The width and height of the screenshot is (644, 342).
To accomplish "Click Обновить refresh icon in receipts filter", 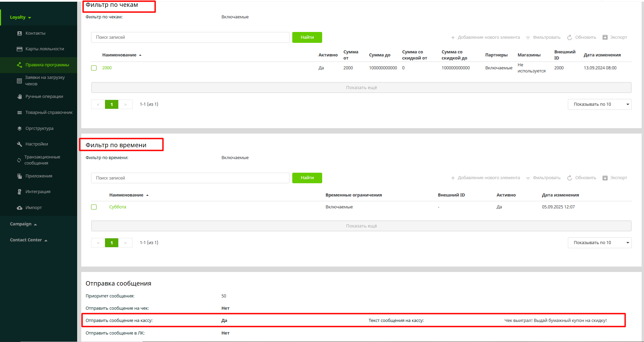I will (x=570, y=37).
